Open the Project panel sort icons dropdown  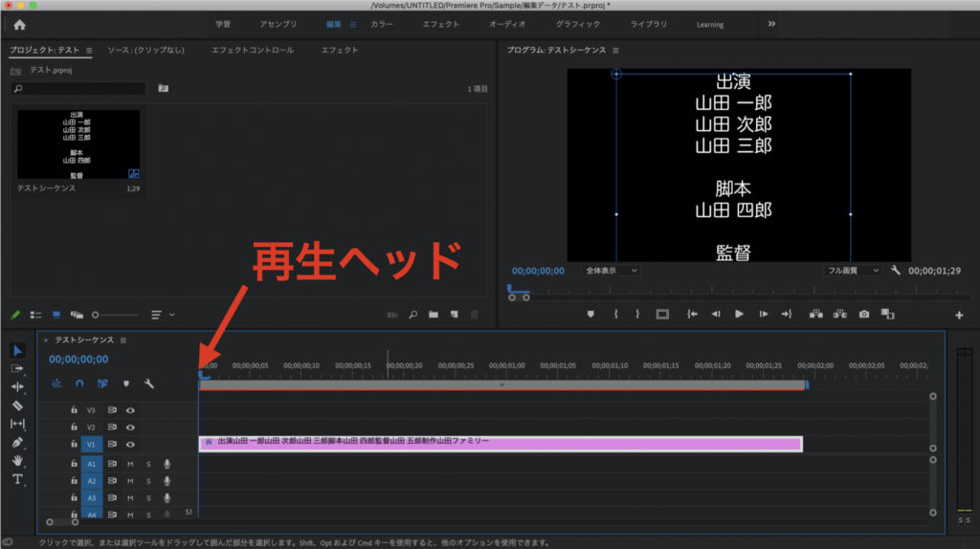pos(162,315)
